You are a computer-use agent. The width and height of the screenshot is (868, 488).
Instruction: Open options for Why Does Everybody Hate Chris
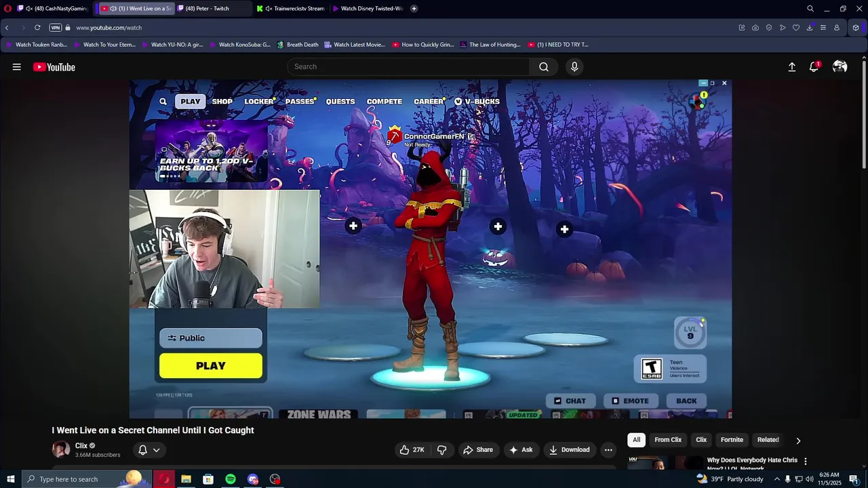(x=806, y=461)
